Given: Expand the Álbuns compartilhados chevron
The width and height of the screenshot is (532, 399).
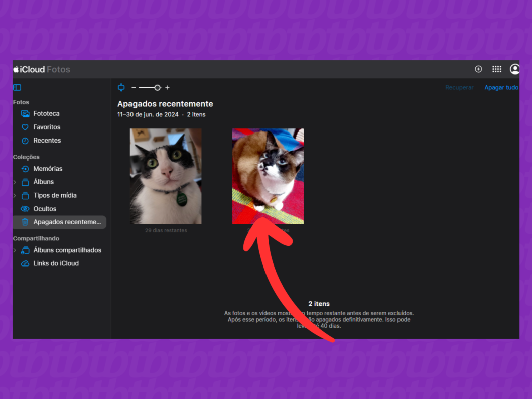Looking at the screenshot, I should pos(15,251).
